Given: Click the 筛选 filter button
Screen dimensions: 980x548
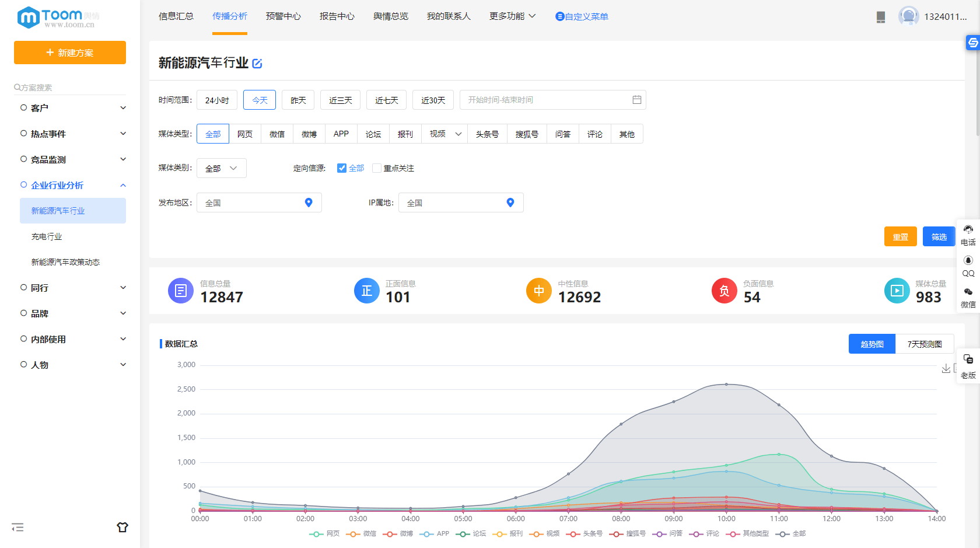Looking at the screenshot, I should click(x=939, y=236).
